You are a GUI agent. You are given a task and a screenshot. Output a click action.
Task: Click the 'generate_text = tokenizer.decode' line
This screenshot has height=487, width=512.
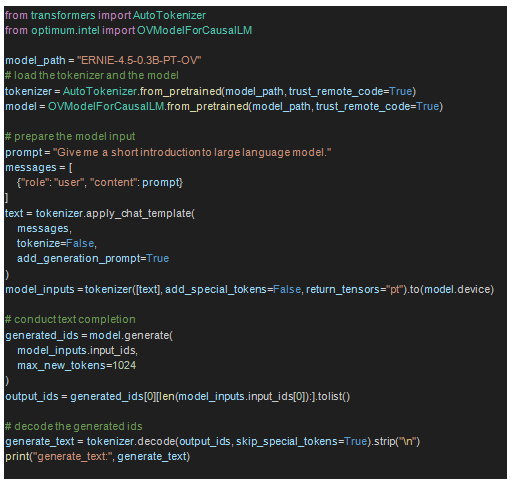213,442
